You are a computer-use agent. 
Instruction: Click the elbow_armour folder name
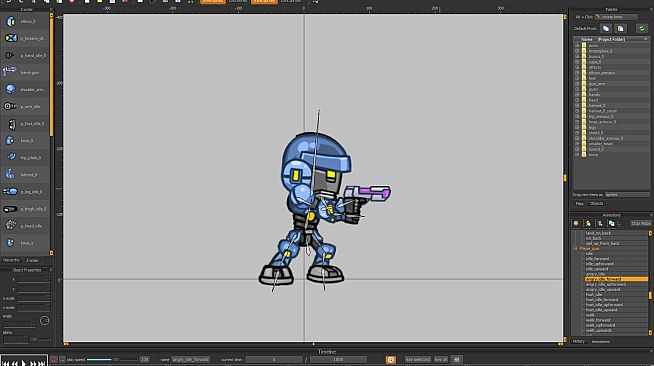(x=601, y=73)
